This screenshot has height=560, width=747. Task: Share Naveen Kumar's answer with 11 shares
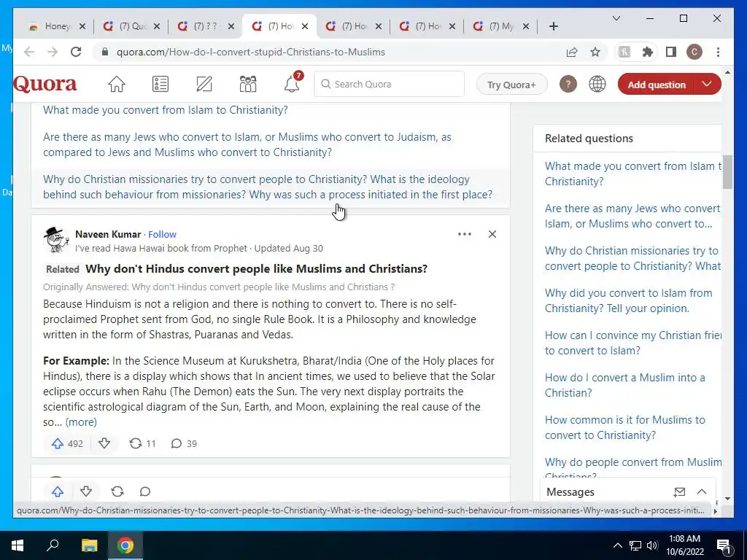142,443
